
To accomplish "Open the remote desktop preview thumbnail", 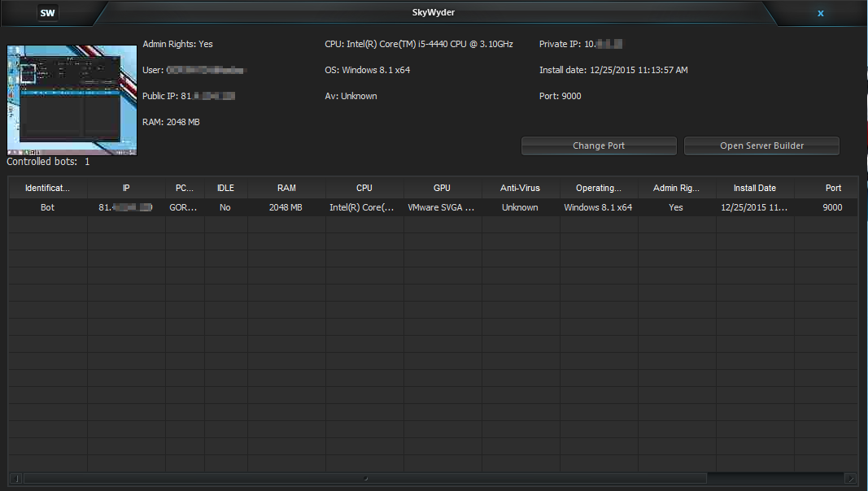I will 72,100.
